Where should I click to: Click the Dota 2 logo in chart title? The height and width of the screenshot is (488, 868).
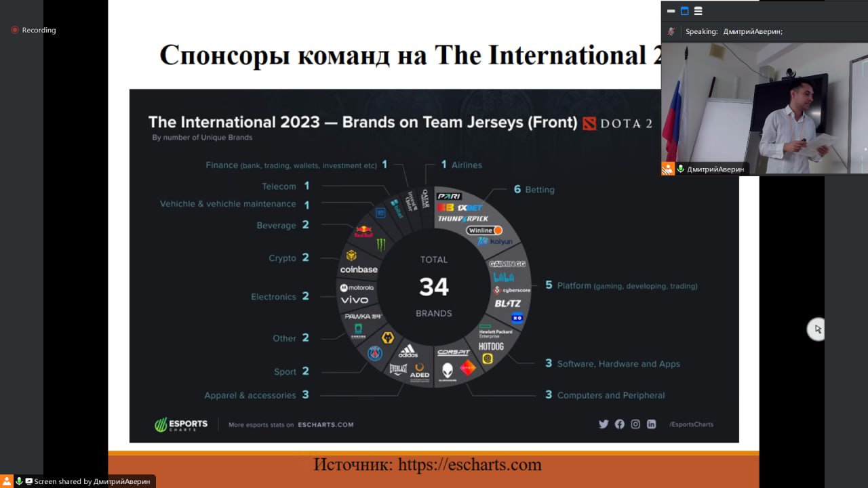click(x=617, y=124)
